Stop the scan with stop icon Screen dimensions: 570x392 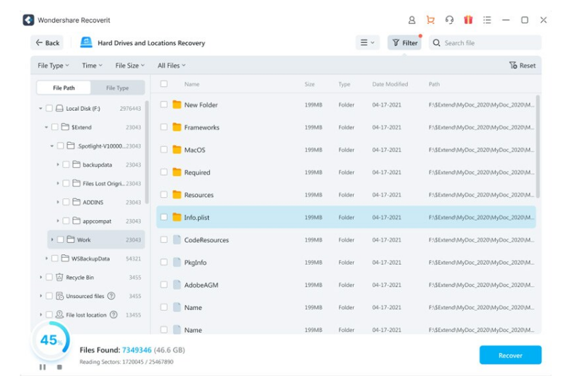tap(59, 367)
